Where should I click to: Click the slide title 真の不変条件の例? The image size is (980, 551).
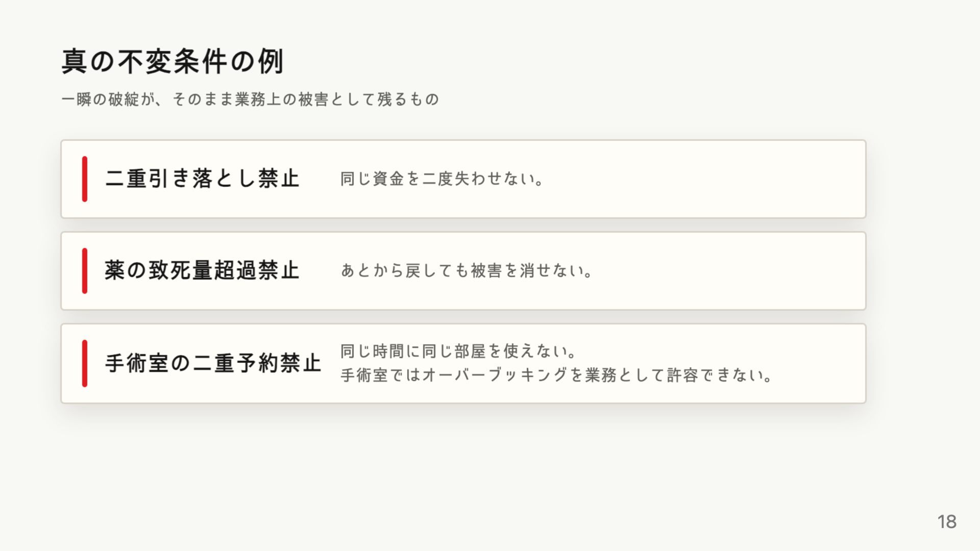click(x=173, y=62)
